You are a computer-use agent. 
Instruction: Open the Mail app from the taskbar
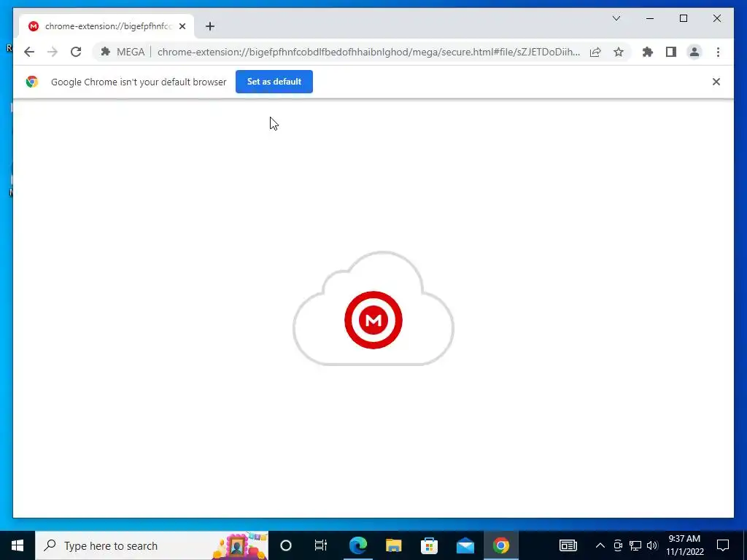(x=465, y=545)
